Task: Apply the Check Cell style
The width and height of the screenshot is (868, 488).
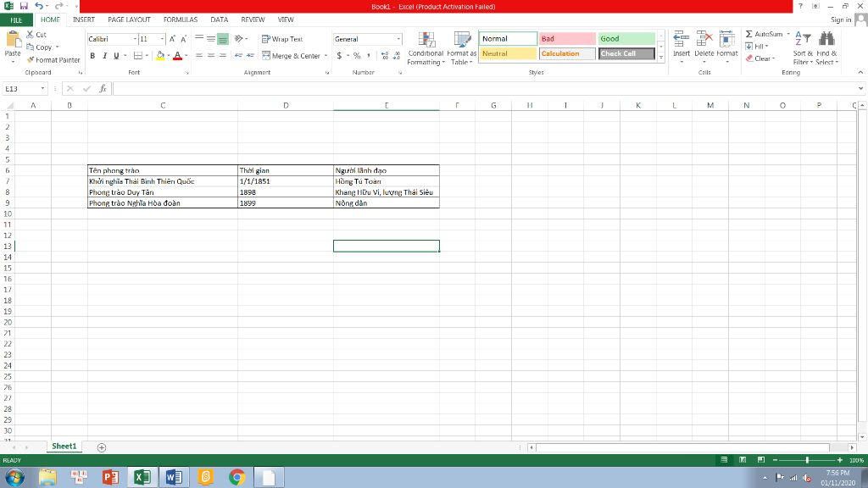Action: (x=626, y=53)
